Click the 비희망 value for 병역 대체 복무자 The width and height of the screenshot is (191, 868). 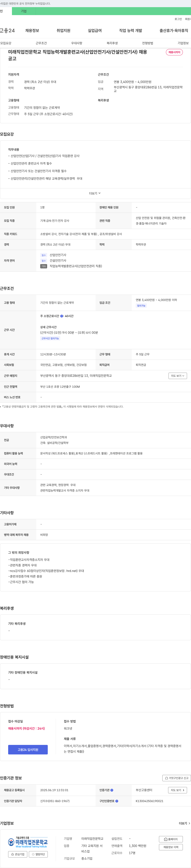click(x=44, y=535)
